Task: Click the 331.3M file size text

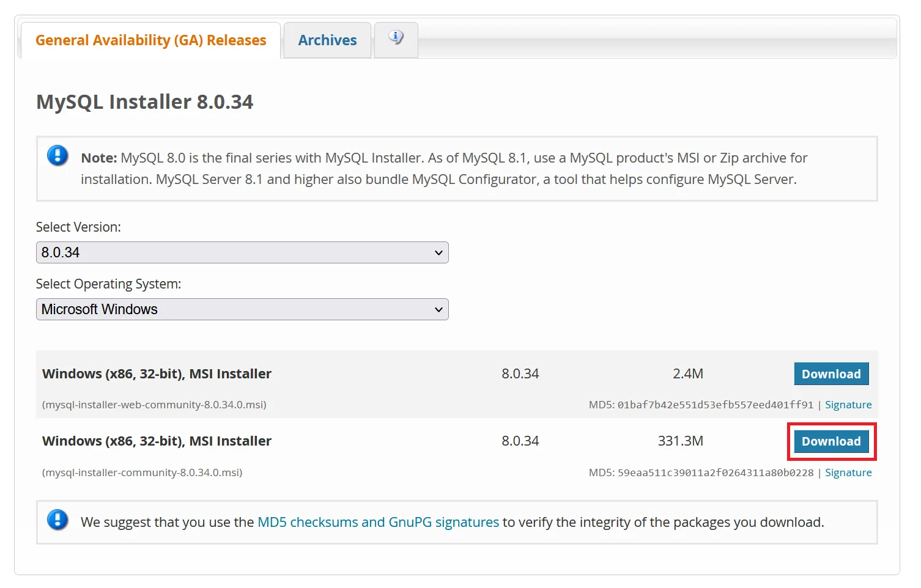Action: click(x=680, y=441)
